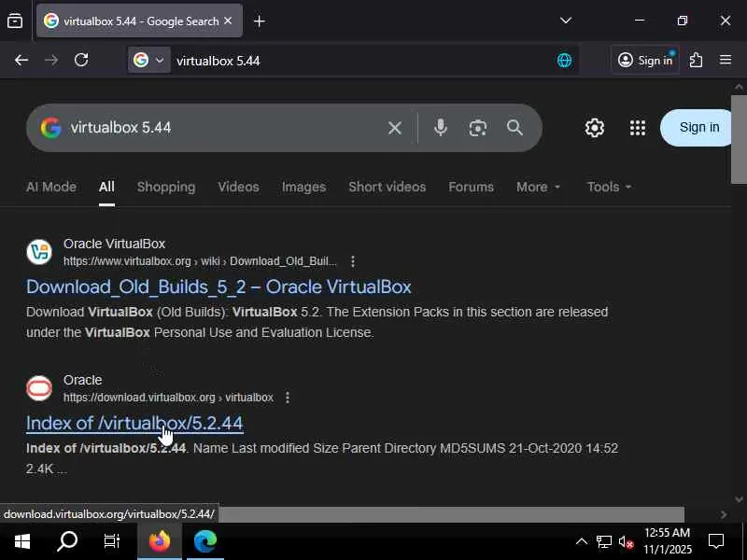The height and width of the screenshot is (560, 747).
Task: Click Firefox icon in taskbar
Action: [x=160, y=541]
